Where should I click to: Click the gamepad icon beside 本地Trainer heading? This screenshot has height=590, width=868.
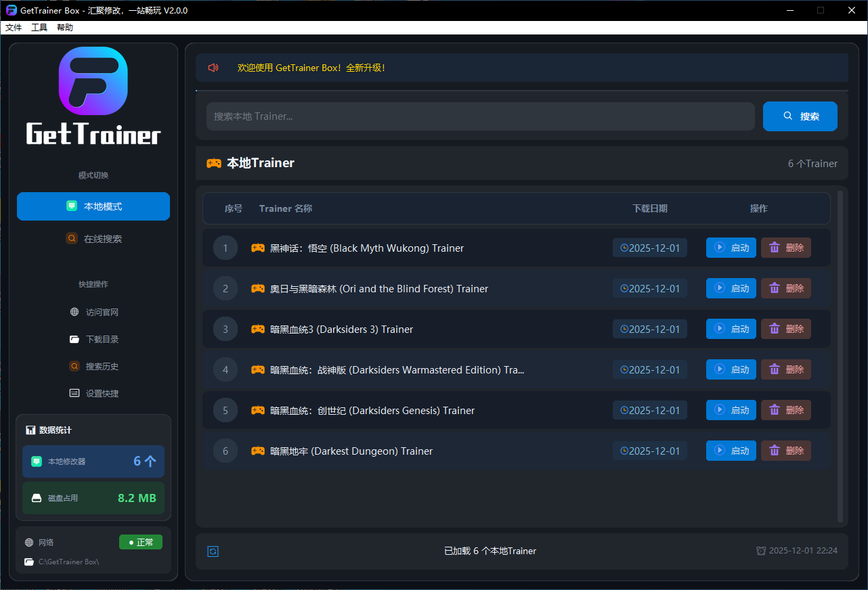coord(214,163)
